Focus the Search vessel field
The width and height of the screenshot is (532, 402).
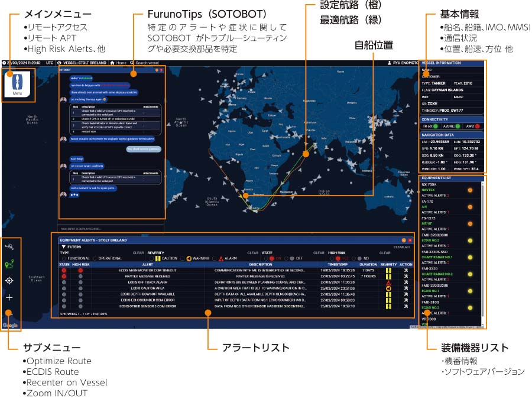(x=147, y=63)
